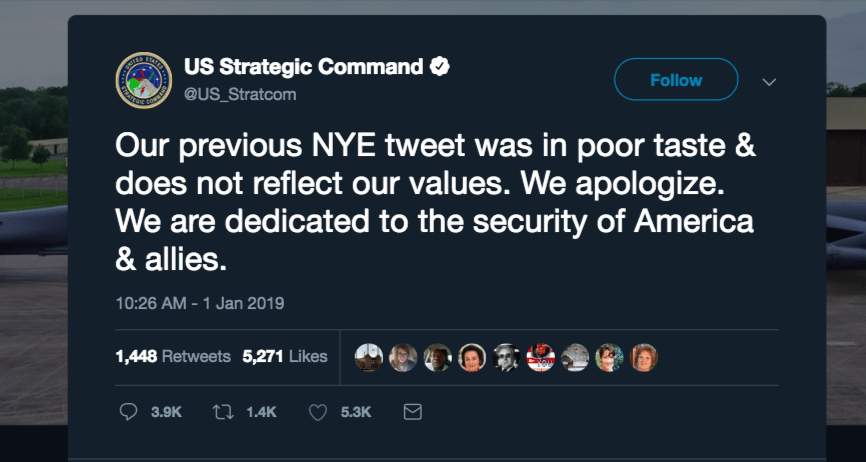This screenshot has height=462, width=866.
Task: Click the fifth liker avatar thumbnail
Action: [x=507, y=357]
